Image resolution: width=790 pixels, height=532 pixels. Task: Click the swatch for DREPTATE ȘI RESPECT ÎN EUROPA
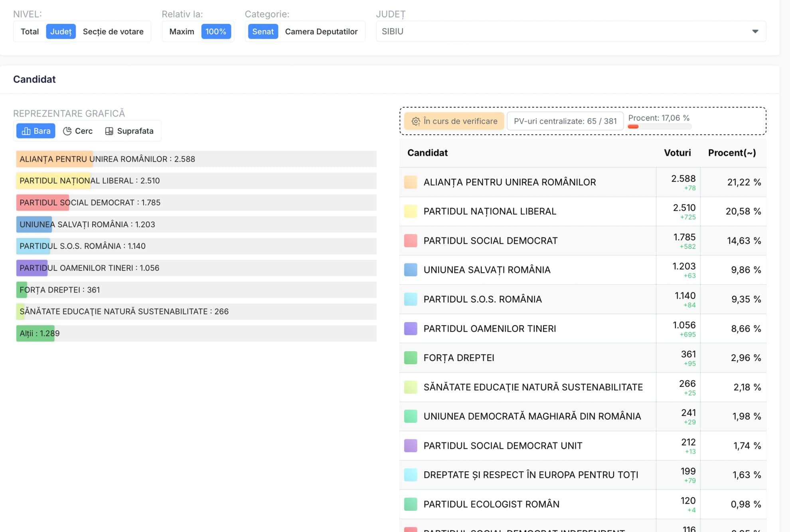pyautogui.click(x=411, y=475)
